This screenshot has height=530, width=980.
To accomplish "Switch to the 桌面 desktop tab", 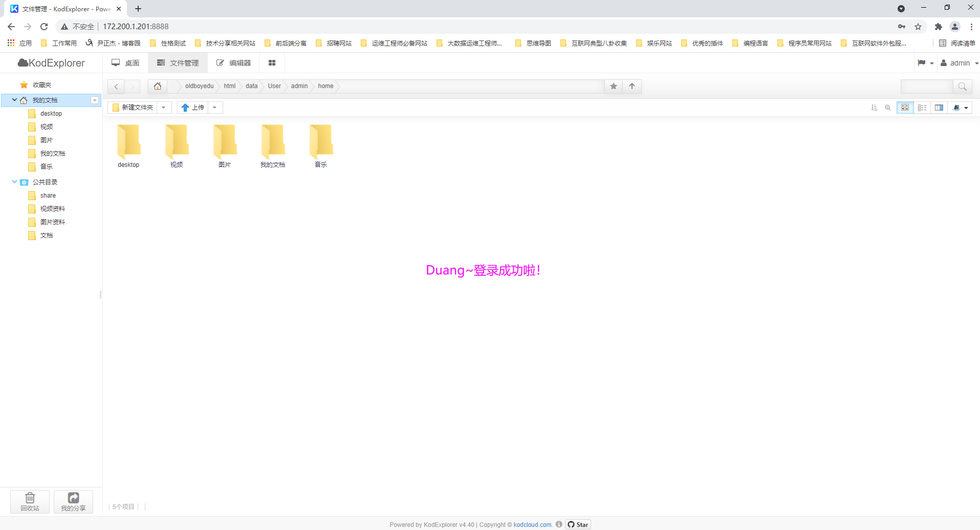I will pyautogui.click(x=125, y=63).
